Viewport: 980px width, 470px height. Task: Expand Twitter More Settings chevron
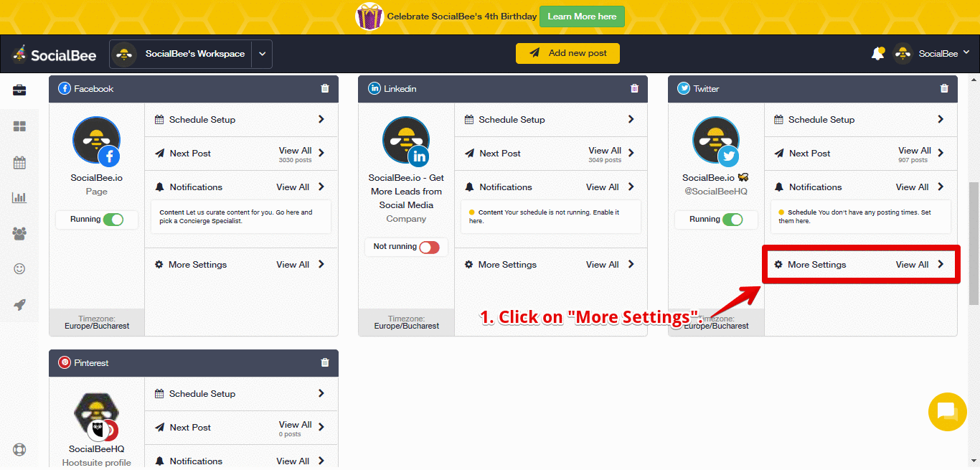click(x=941, y=264)
